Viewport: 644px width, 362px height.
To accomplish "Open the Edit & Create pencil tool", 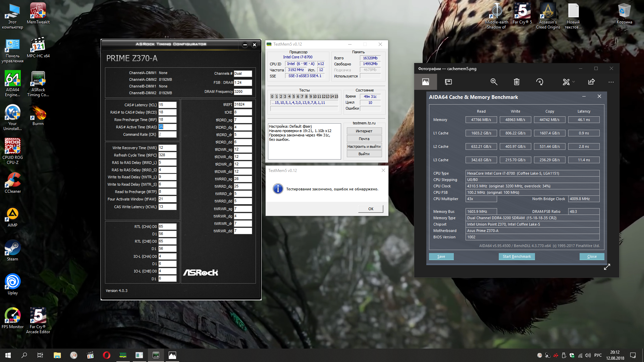I will coord(566,82).
